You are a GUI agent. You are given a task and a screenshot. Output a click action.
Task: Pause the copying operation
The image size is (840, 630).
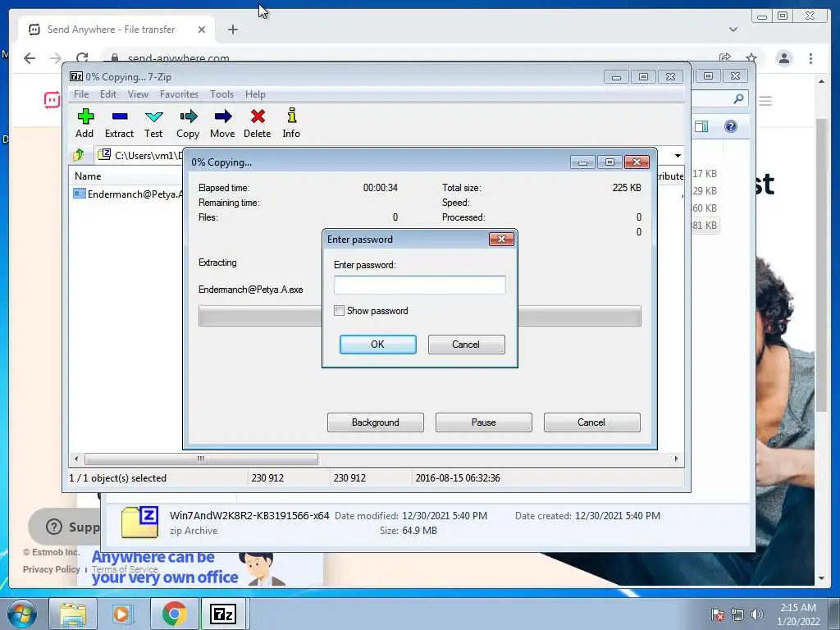tap(484, 422)
